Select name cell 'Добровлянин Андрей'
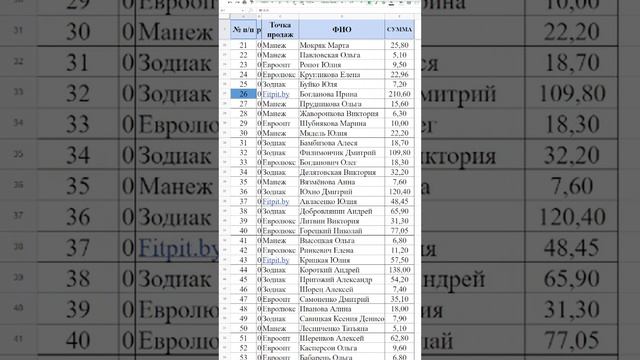This screenshot has width=640, height=360. click(x=342, y=211)
